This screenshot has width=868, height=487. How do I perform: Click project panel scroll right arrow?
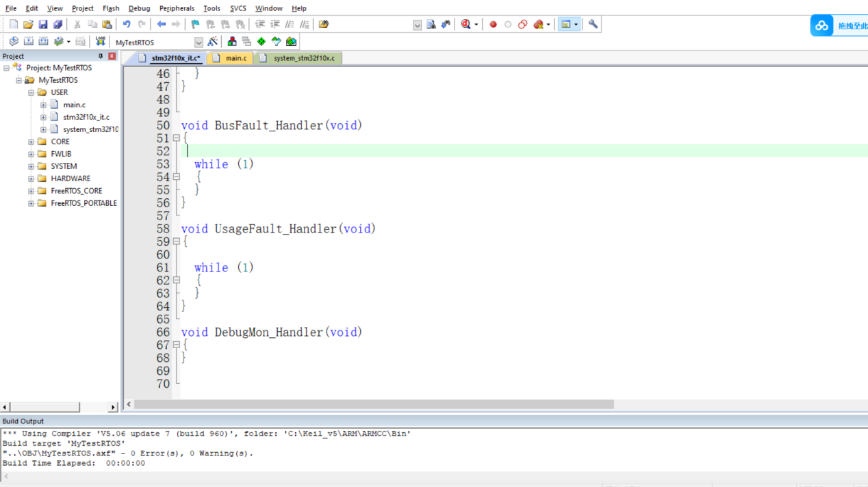(x=113, y=407)
